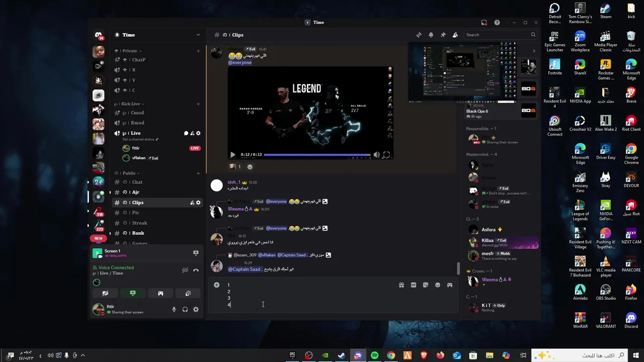The image size is (644, 362).
Task: Disconnect from voice with hang-up icon
Action: point(196,270)
